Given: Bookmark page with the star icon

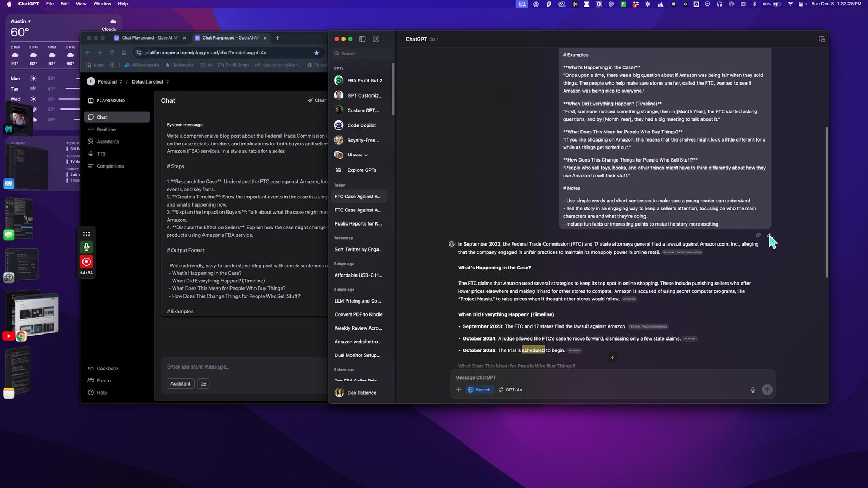Looking at the screenshot, I should point(316,53).
